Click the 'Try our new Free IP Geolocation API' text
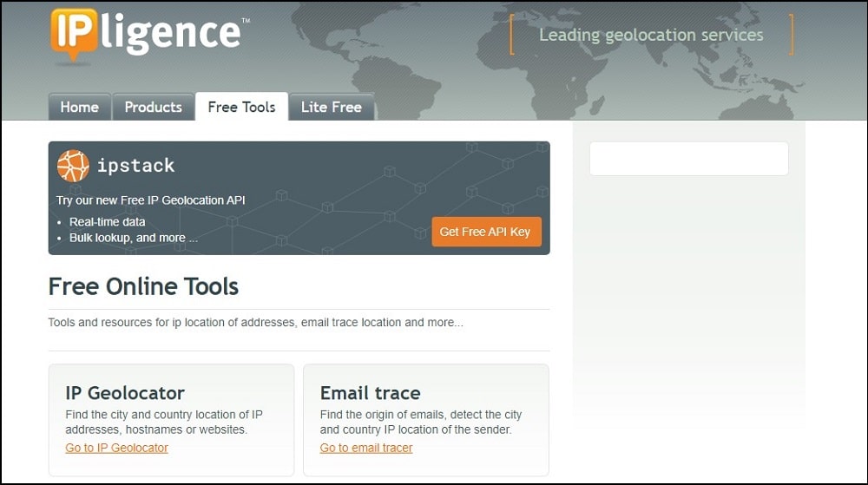The width and height of the screenshot is (868, 485). tap(150, 200)
